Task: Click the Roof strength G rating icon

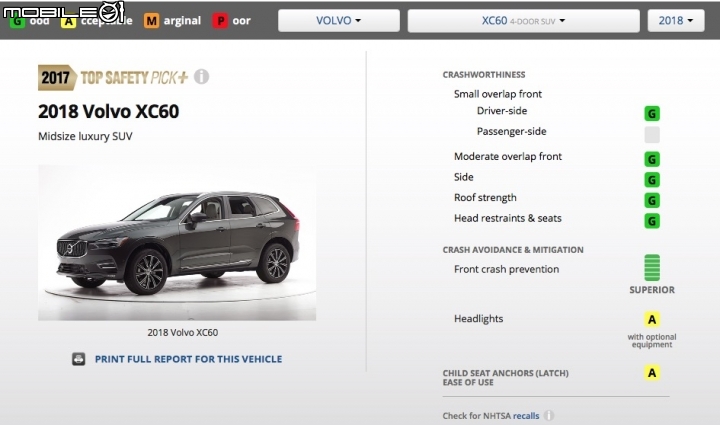Action: [652, 201]
